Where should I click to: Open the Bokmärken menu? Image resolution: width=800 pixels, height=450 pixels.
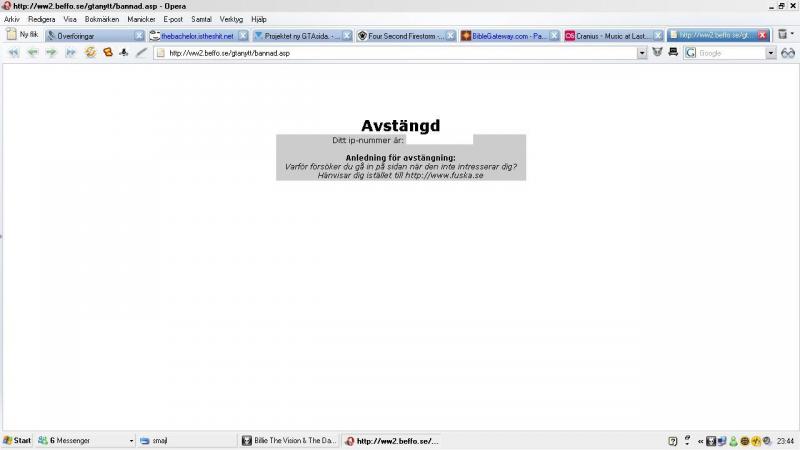(x=102, y=19)
